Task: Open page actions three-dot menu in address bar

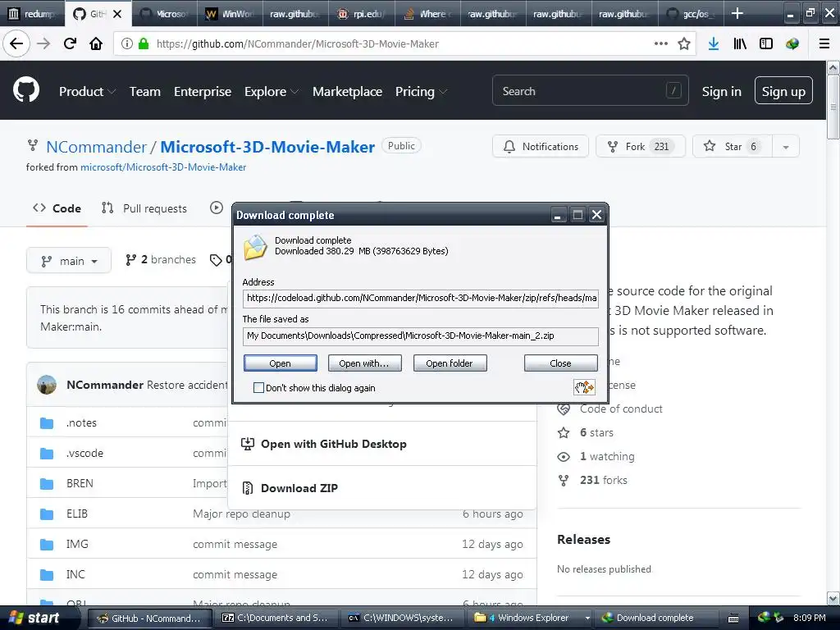Action: (661, 43)
